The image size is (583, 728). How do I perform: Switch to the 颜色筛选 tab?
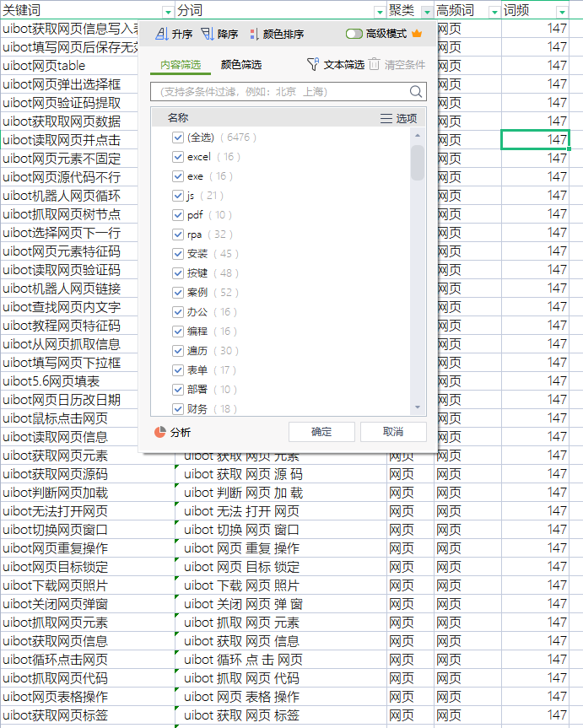[x=241, y=65]
